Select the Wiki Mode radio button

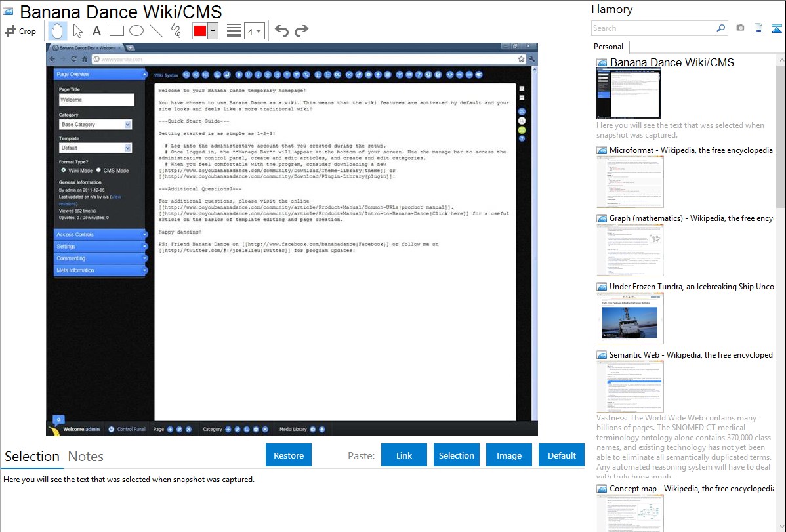point(64,170)
